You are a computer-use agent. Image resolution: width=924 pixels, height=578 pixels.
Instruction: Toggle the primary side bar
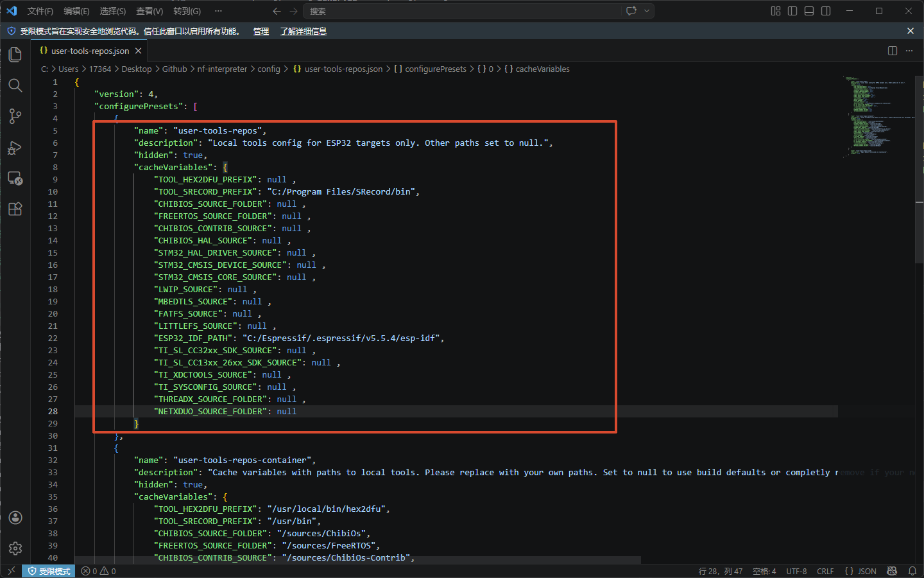click(x=792, y=11)
